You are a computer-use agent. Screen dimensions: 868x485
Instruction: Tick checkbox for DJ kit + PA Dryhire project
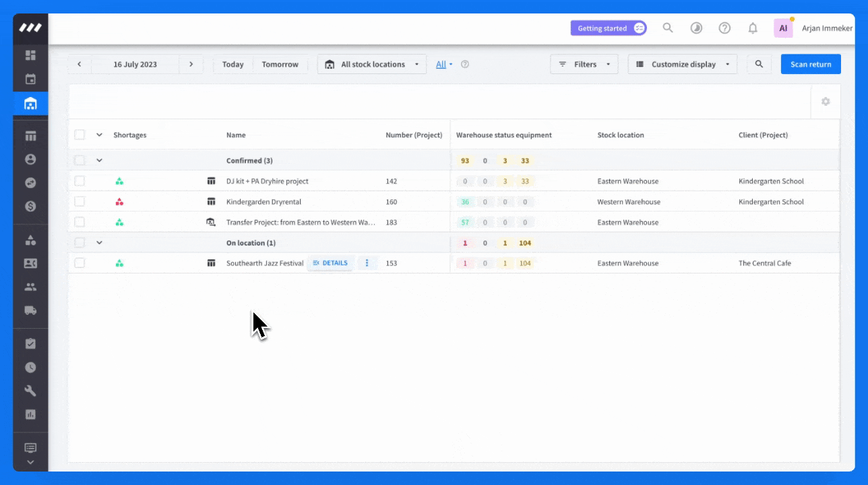pos(80,181)
